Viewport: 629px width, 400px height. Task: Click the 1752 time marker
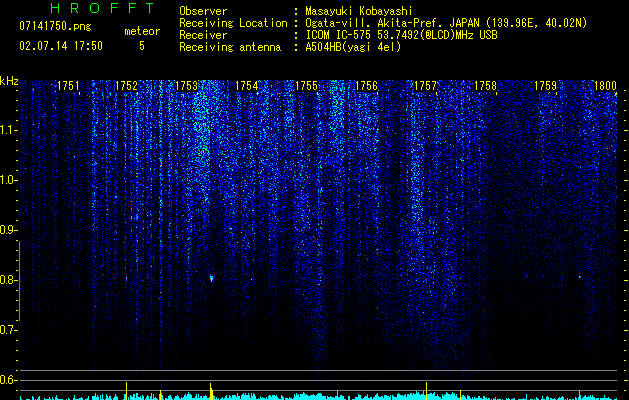[x=126, y=86]
